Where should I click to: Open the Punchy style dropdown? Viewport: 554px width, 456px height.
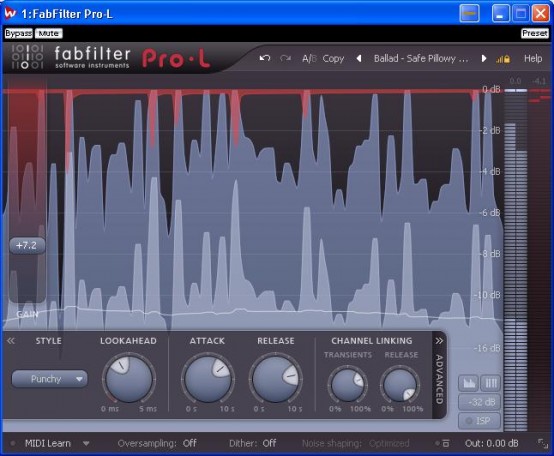click(49, 379)
